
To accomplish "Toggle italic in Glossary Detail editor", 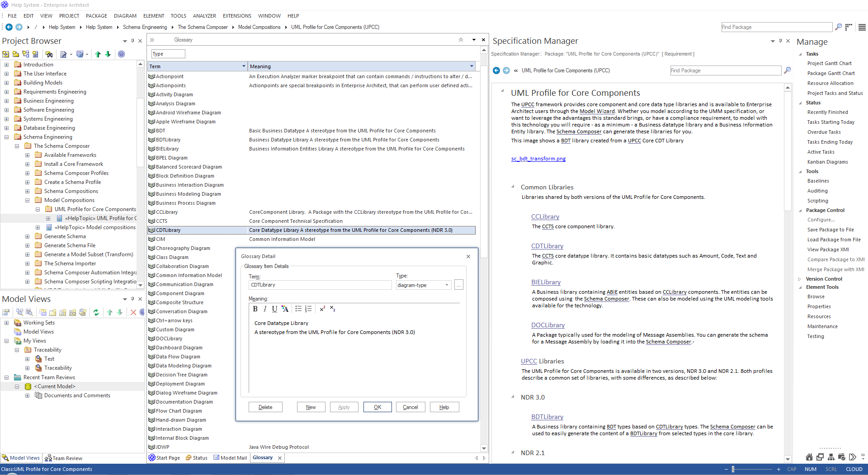I will click(x=265, y=309).
